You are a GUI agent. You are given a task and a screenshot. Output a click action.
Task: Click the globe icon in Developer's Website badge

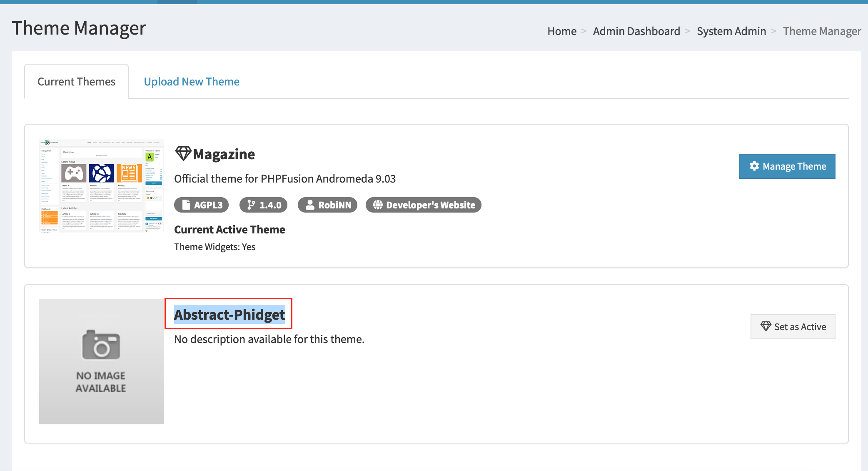tap(378, 205)
